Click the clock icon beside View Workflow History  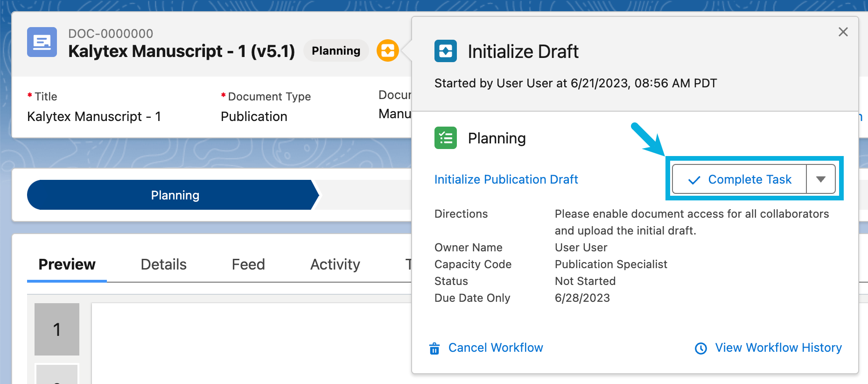tap(700, 348)
